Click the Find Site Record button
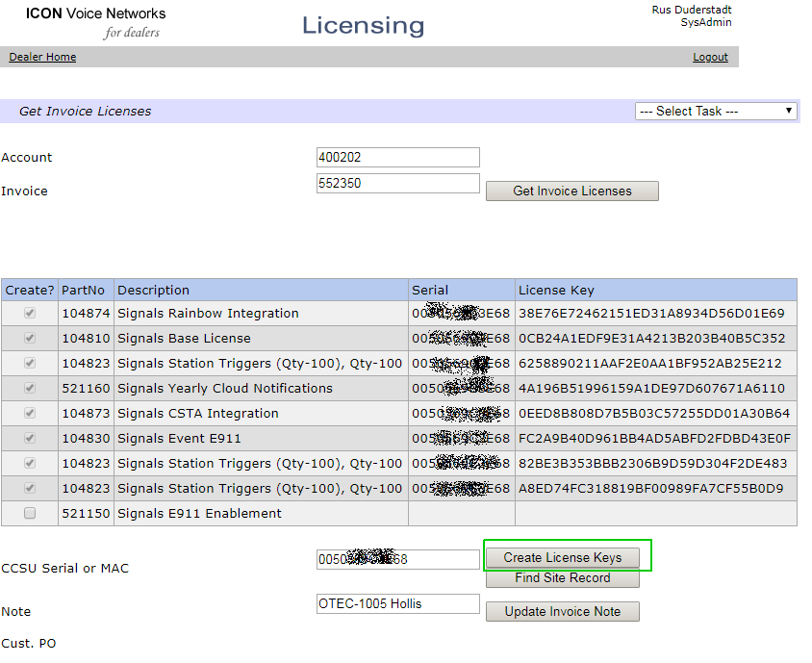The width and height of the screenshot is (812, 663). [x=562, y=578]
